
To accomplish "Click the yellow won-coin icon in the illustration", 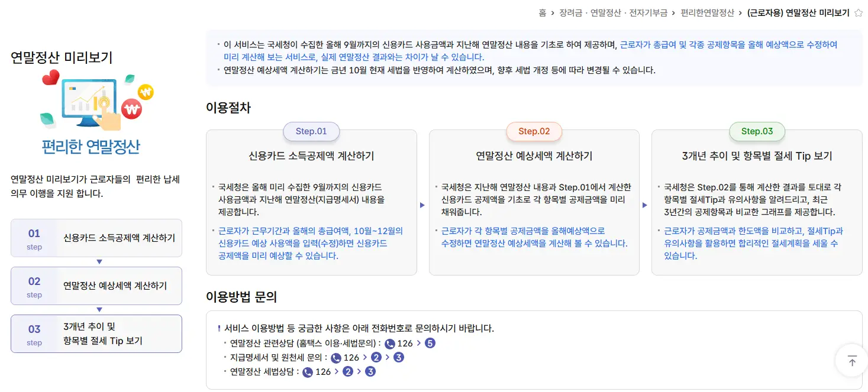I will pyautogui.click(x=144, y=92).
